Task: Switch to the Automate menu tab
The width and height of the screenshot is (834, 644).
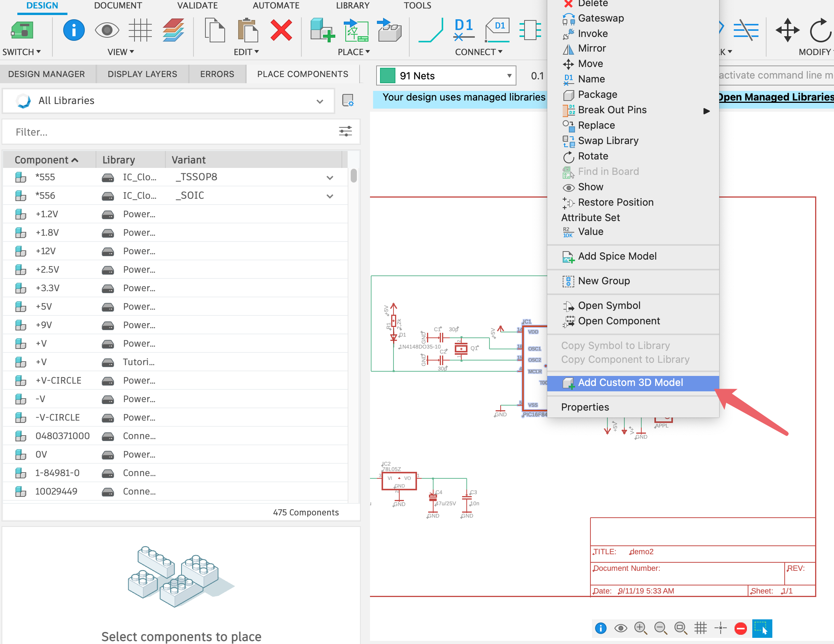Action: click(276, 5)
